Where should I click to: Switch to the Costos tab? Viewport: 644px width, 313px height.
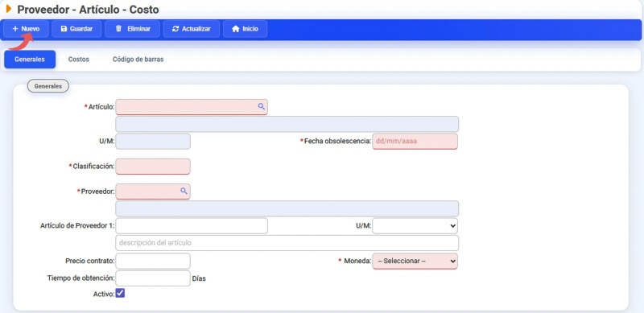(79, 60)
